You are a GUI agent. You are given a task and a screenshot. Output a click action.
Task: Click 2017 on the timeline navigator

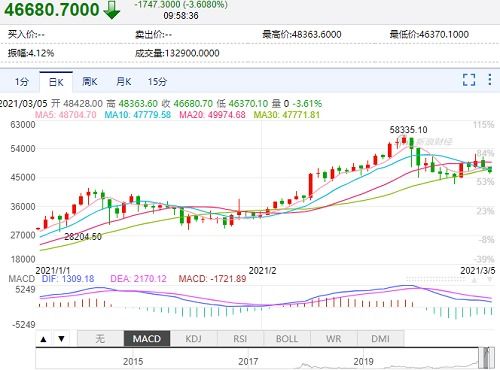248,362
